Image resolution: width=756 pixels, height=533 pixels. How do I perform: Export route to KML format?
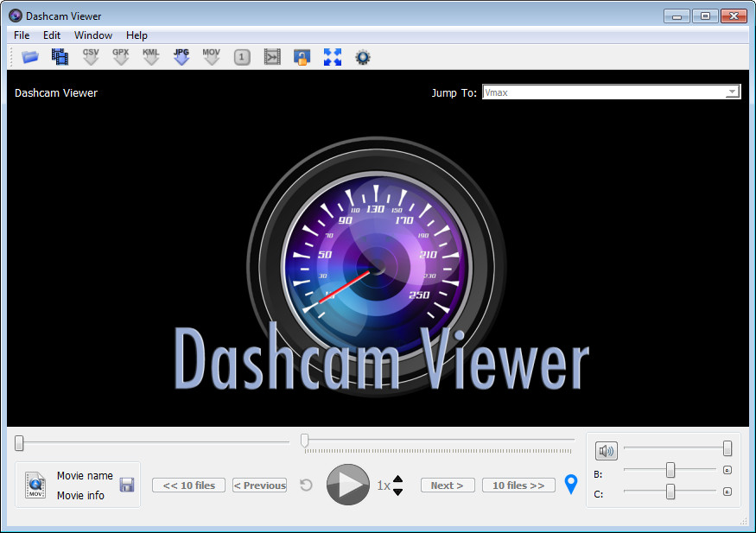tap(151, 56)
